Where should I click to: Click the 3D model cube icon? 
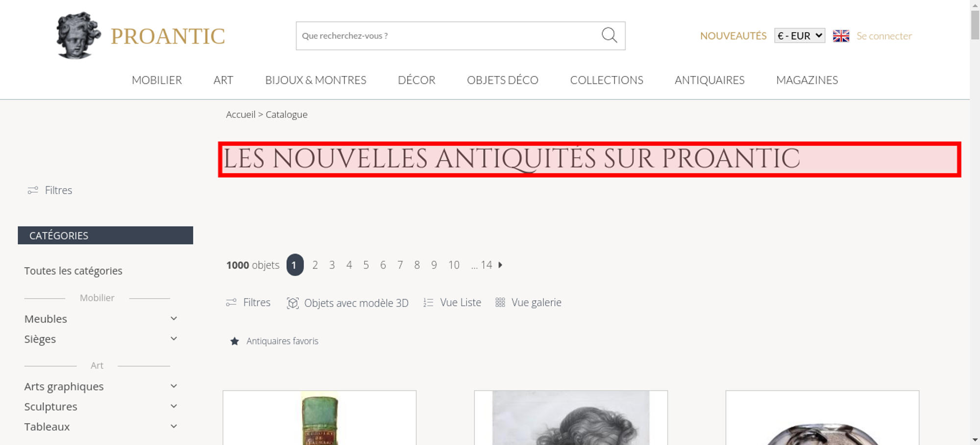point(293,303)
